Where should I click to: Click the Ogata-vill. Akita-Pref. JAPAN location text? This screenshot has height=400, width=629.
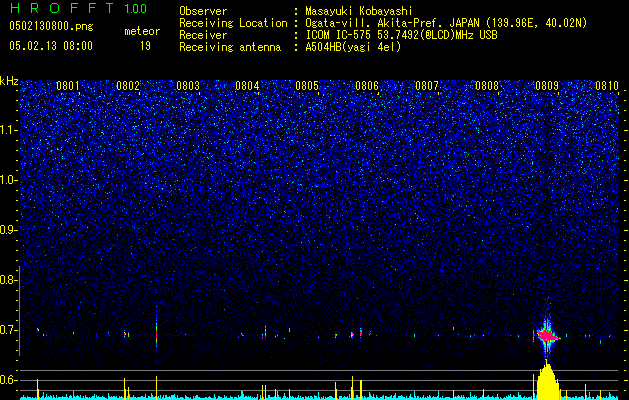pos(446,23)
